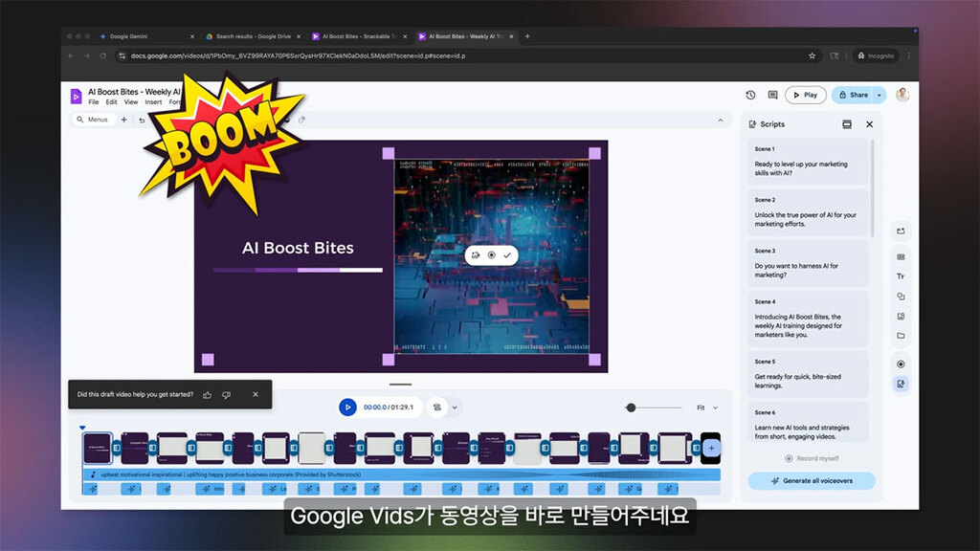980x551 pixels.
Task: Select Scene 1 script card
Action: click(x=808, y=161)
